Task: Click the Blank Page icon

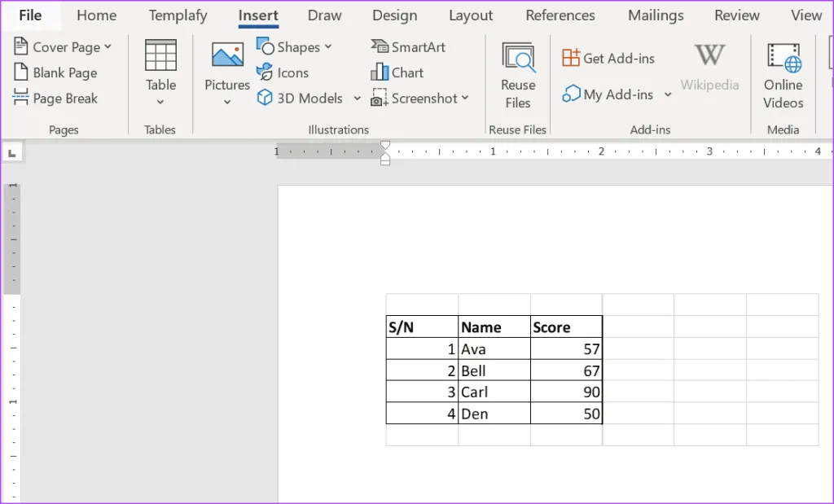Action: tap(21, 73)
